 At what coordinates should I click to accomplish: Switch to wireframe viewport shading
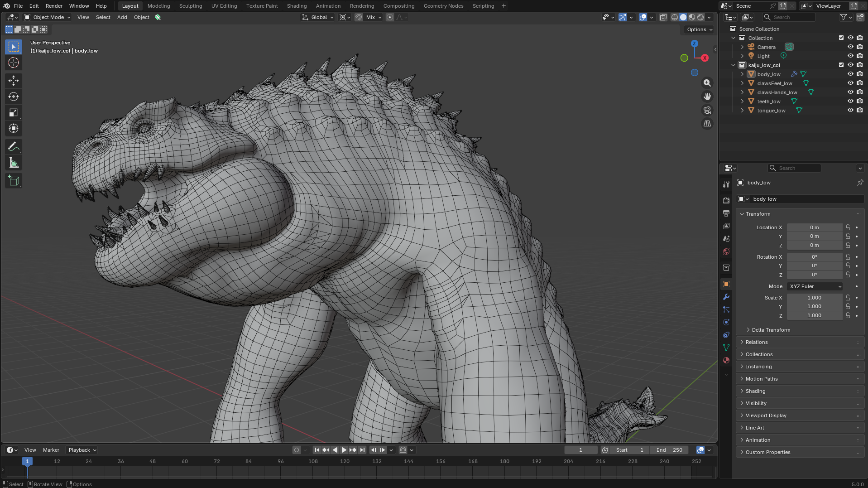pyautogui.click(x=675, y=17)
